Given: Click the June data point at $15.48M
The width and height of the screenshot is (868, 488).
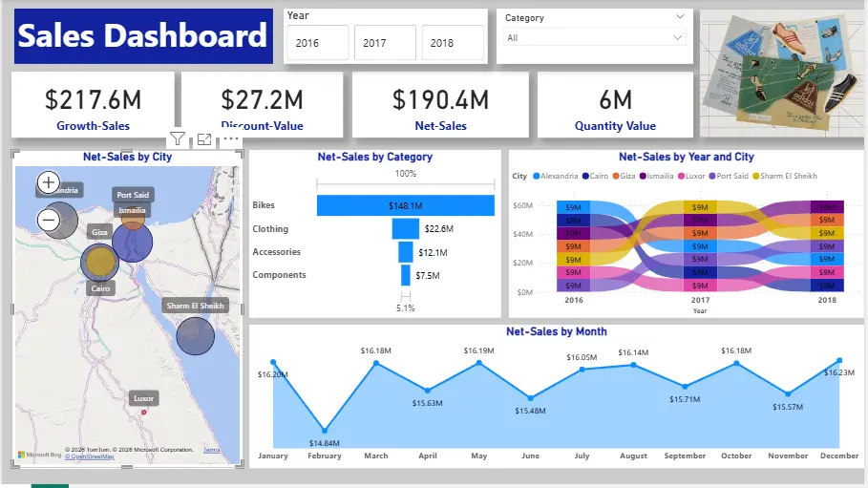Looking at the screenshot, I should point(531,398).
